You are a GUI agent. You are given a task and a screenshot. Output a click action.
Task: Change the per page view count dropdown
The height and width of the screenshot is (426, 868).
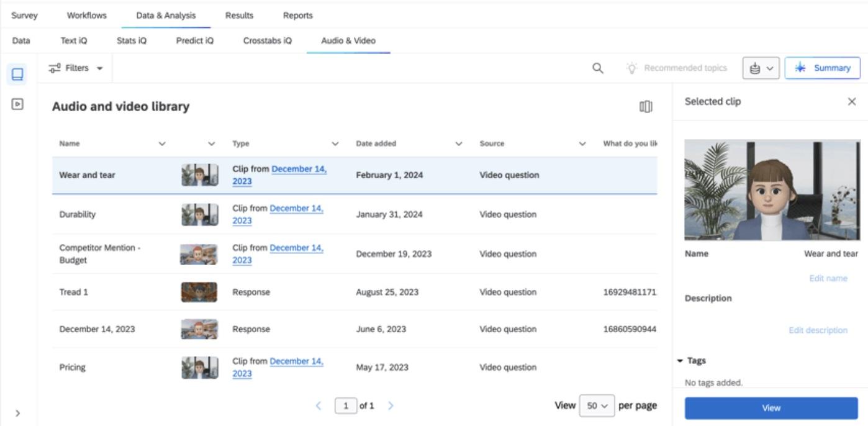595,406
